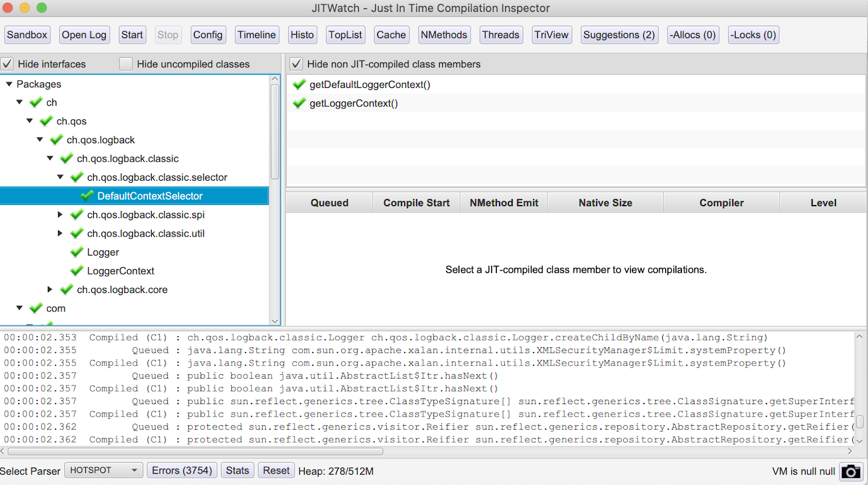Open the Histo view
The width and height of the screenshot is (868, 485).
pos(302,35)
